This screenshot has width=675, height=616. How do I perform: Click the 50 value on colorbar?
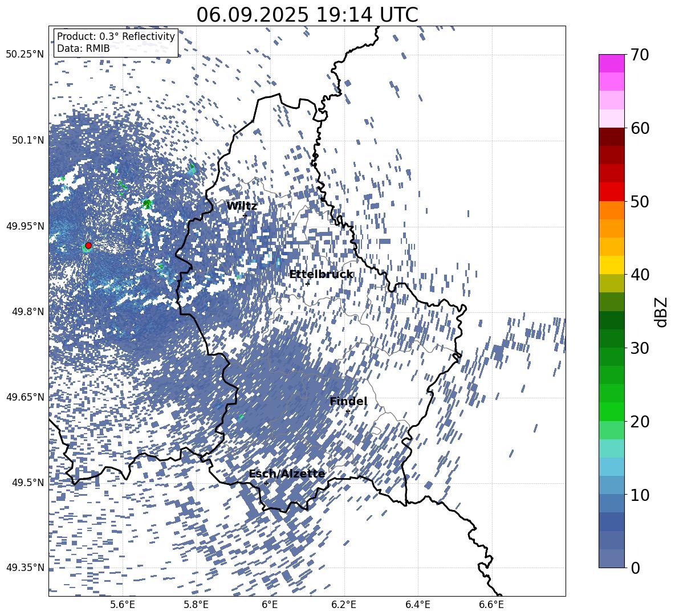pyautogui.click(x=640, y=202)
